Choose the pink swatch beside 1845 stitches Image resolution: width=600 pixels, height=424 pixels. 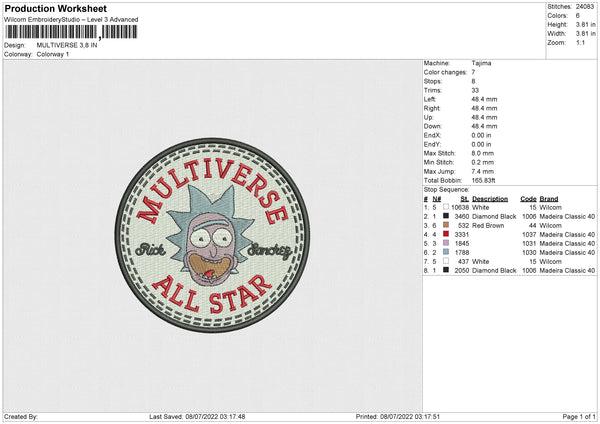(446, 243)
